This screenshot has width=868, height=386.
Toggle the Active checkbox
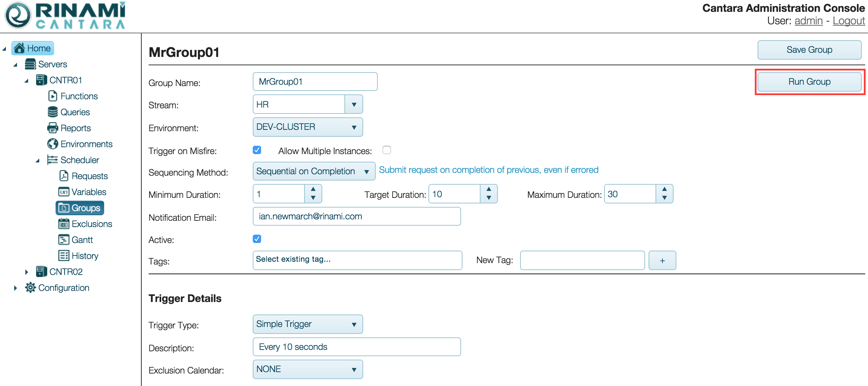(x=257, y=239)
